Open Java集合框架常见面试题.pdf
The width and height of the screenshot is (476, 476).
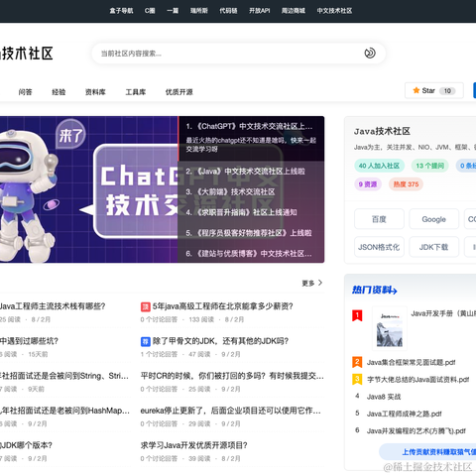(412, 363)
